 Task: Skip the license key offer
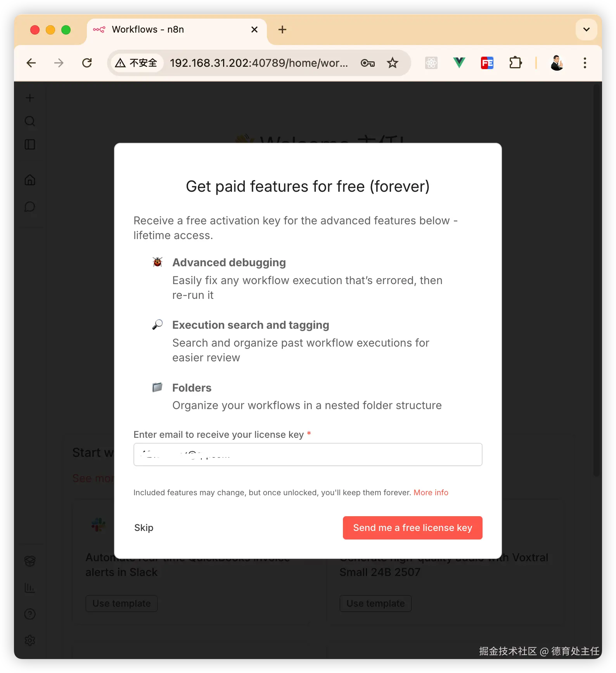[144, 528]
